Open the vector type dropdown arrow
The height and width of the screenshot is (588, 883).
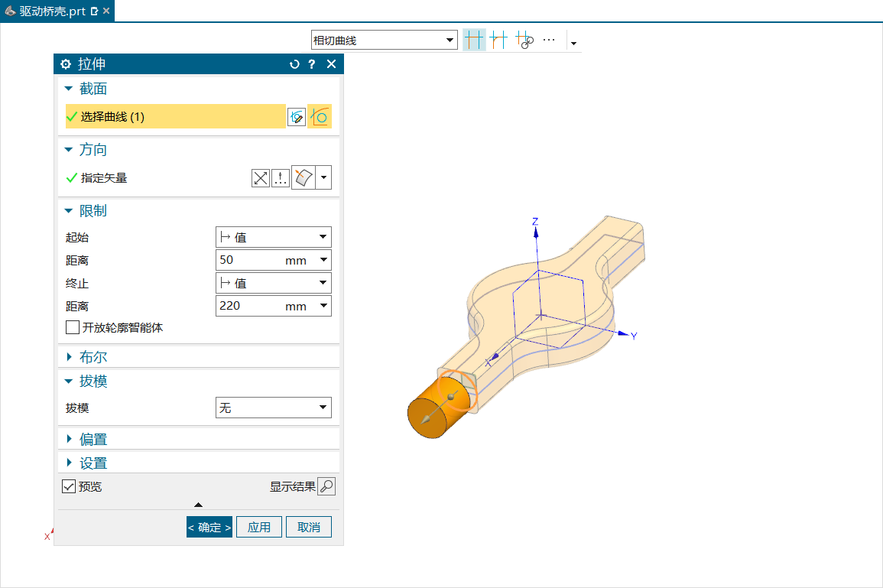click(x=324, y=178)
